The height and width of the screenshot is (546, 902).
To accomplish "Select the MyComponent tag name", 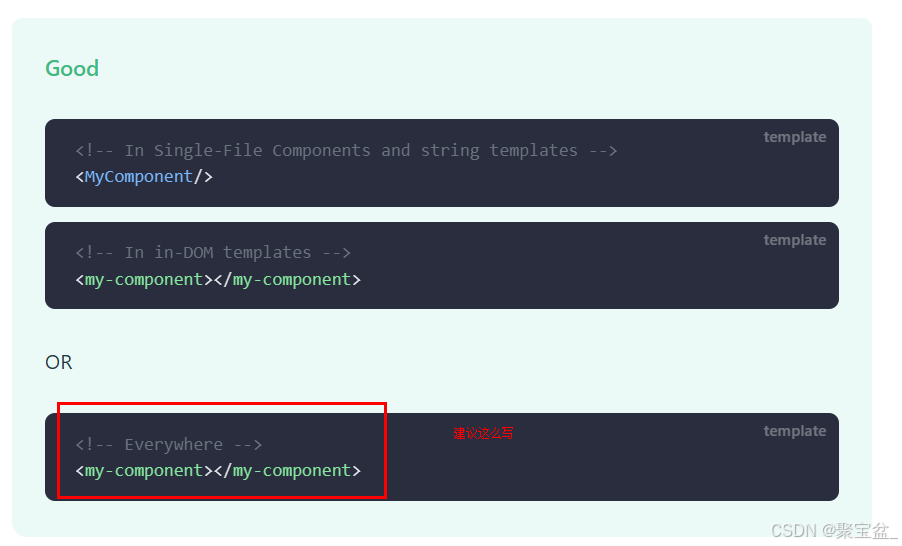I will [139, 177].
